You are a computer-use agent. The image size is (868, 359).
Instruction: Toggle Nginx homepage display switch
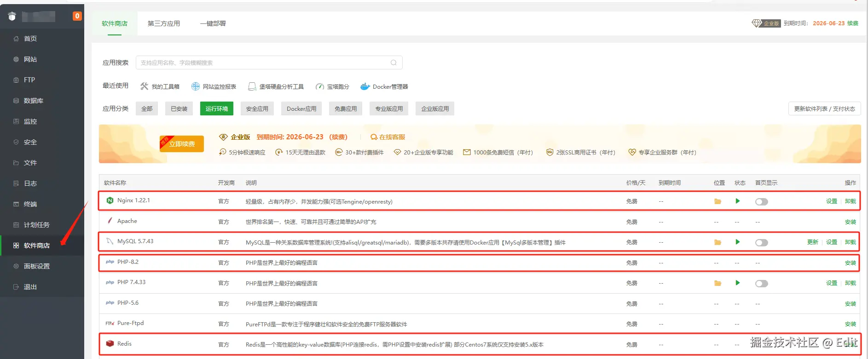point(762,202)
